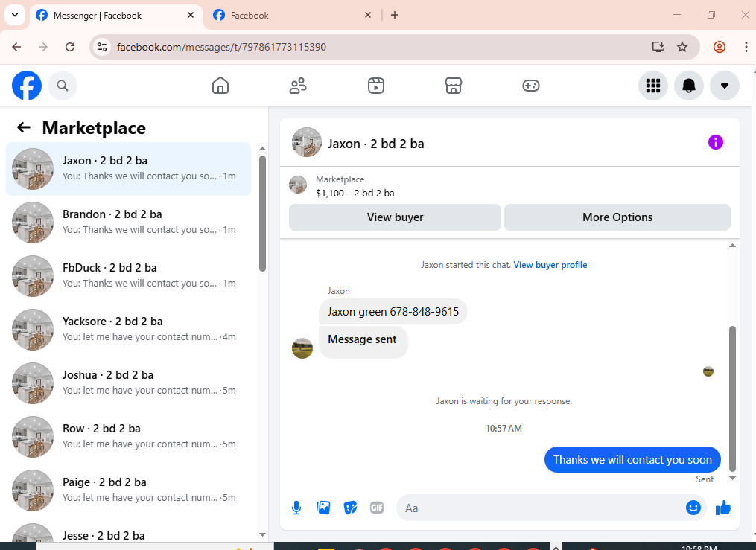The image size is (756, 550).
Task: Open the Facebook menu grid icon
Action: click(652, 86)
